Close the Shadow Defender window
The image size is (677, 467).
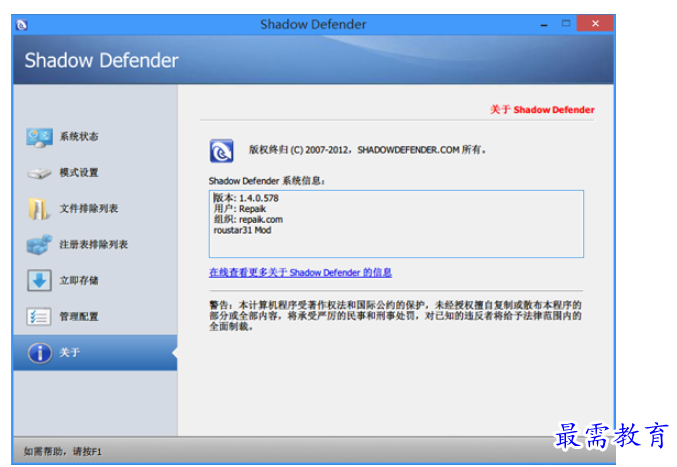(595, 24)
